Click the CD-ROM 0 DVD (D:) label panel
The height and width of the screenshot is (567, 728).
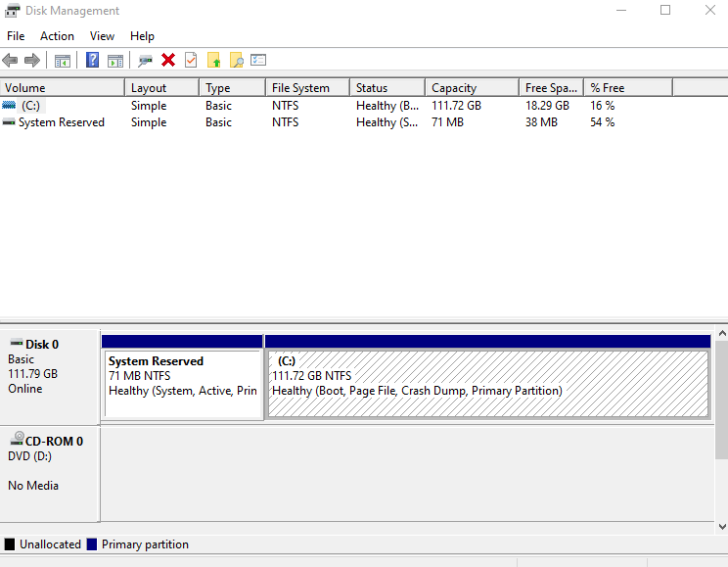click(50, 474)
